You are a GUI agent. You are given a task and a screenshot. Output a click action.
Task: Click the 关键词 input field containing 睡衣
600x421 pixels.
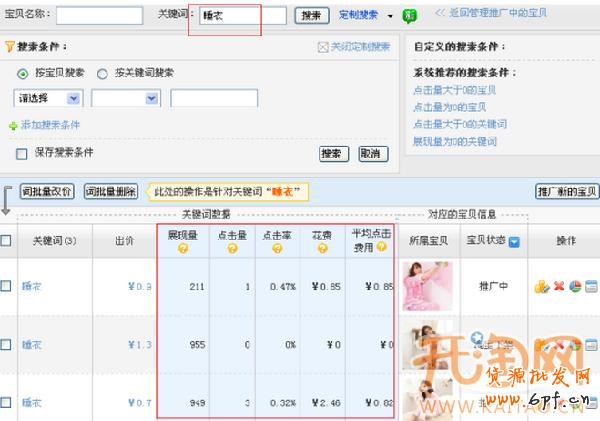(x=241, y=16)
